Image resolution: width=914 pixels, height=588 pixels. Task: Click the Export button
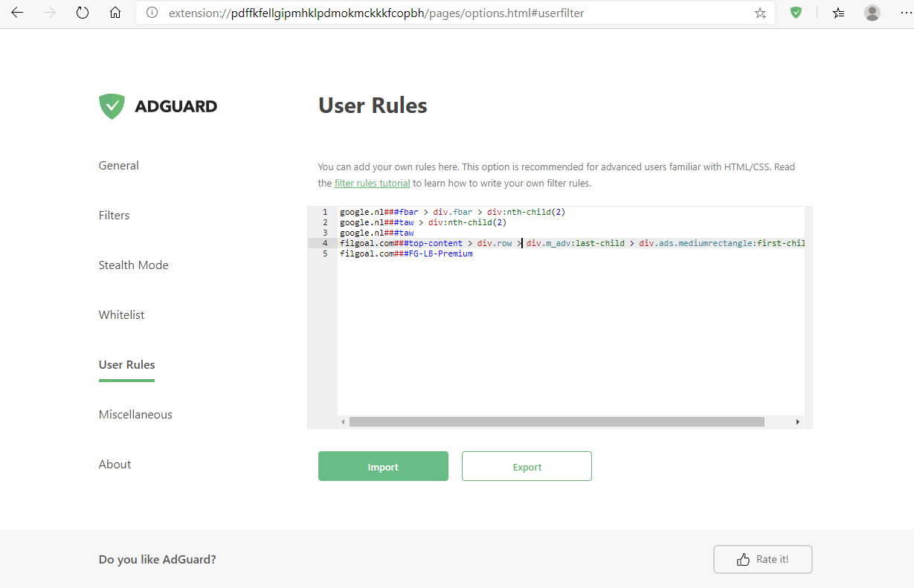527,466
